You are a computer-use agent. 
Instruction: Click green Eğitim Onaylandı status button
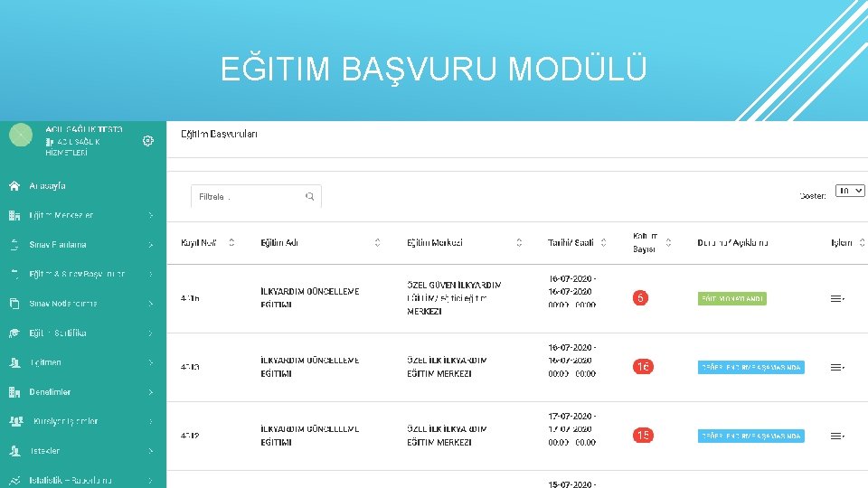[731, 299]
